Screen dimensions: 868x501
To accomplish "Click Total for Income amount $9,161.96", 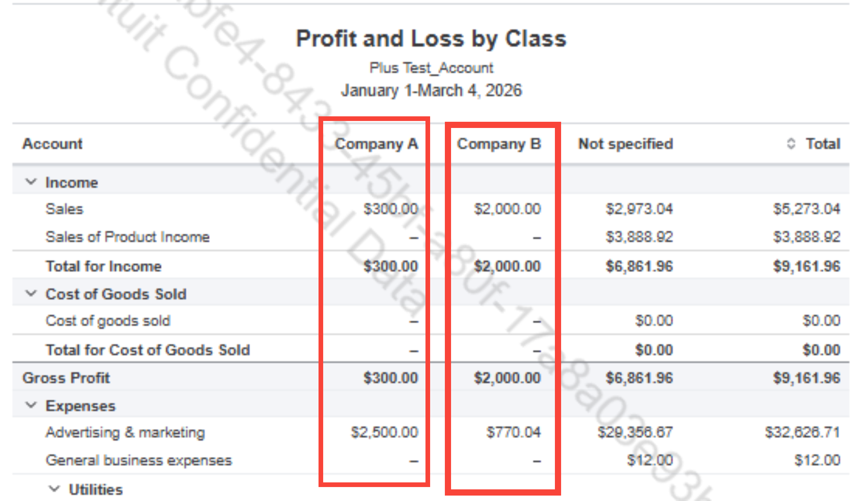I will (806, 266).
